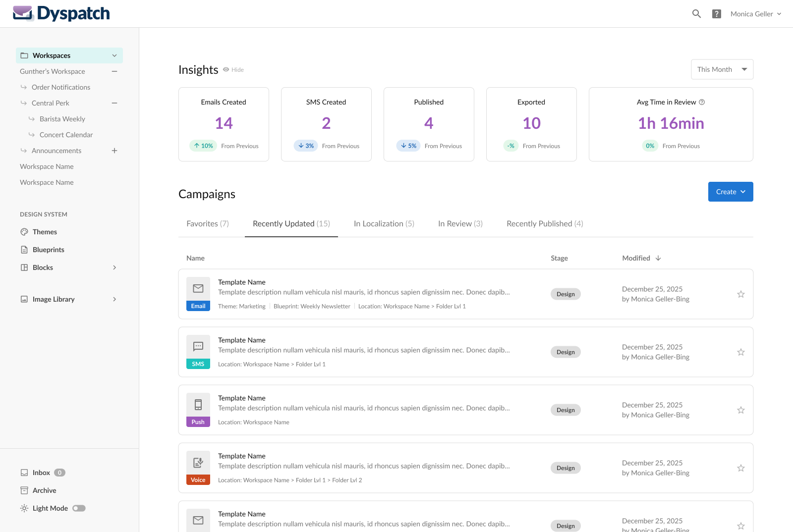Image resolution: width=793 pixels, height=532 pixels.
Task: Click the Published insight card
Action: [x=429, y=124]
